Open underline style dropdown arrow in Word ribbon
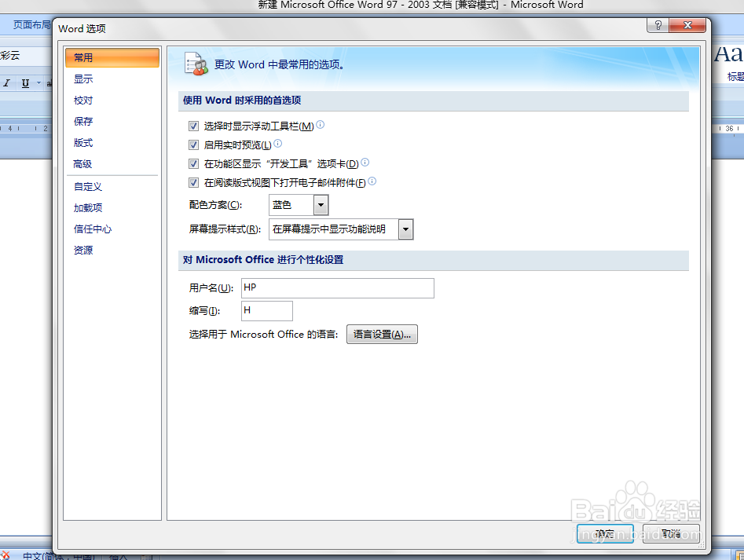Viewport: 744px width, 560px height. [x=38, y=83]
